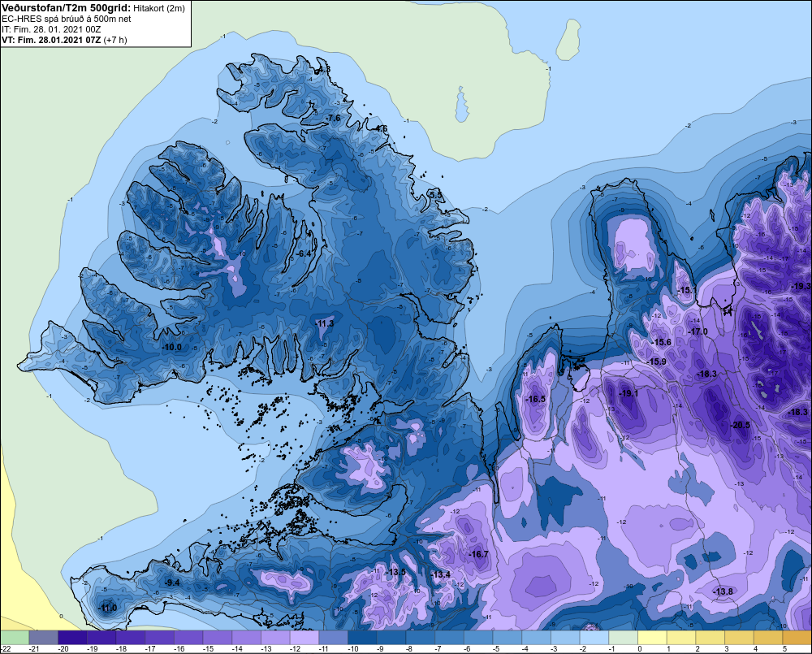Click the legend color swatch labeled 4

point(768,637)
